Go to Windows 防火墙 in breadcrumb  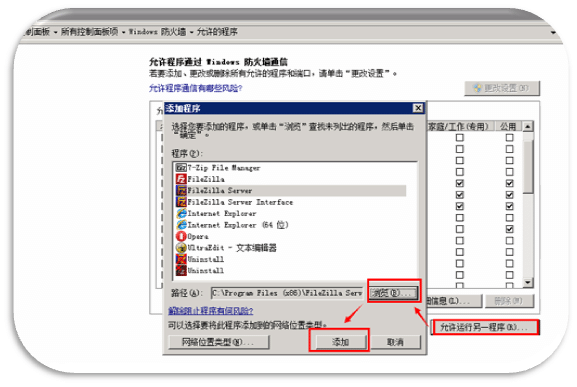coord(157,32)
